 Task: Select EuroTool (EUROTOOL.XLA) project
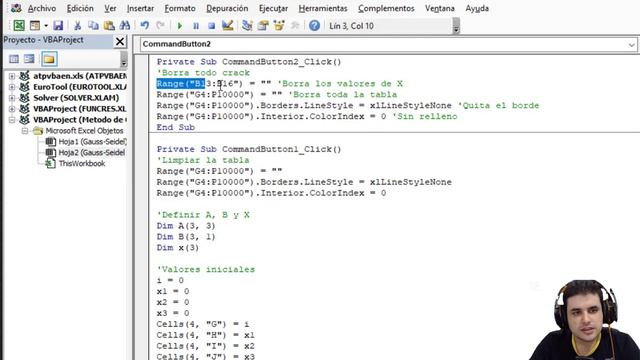(80, 87)
